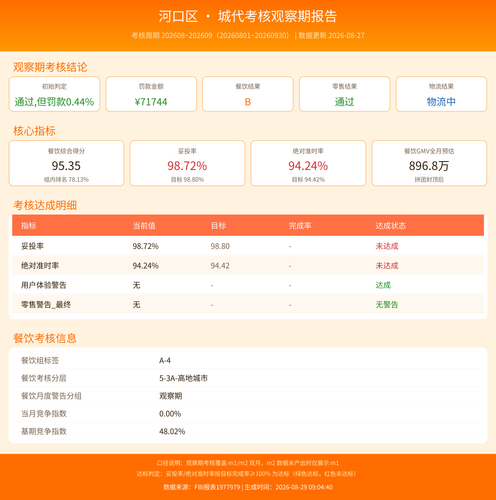496x500 pixels.
Task: Click 未达成 status in 绝对准时率 row
Action: pyautogui.click(x=387, y=266)
